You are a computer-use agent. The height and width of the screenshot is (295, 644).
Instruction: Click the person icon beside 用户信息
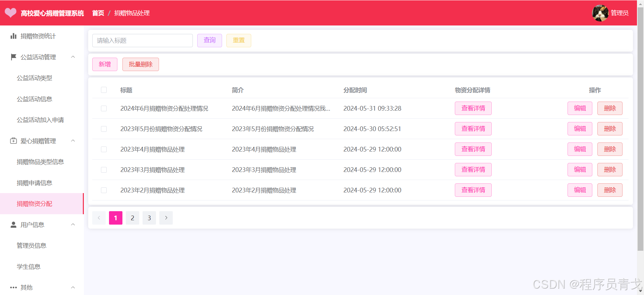[x=13, y=225]
